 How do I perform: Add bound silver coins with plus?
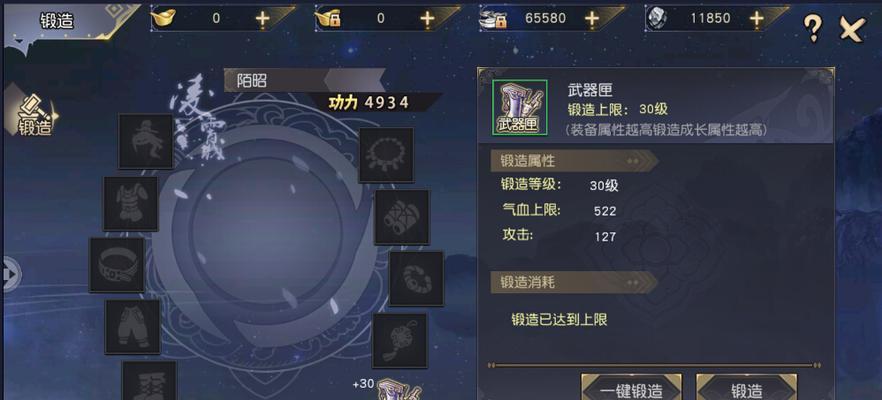(592, 19)
